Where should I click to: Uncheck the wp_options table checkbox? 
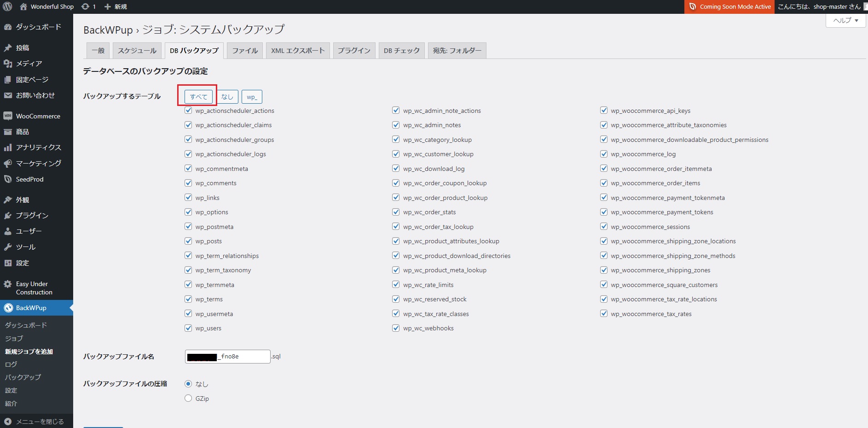(188, 212)
